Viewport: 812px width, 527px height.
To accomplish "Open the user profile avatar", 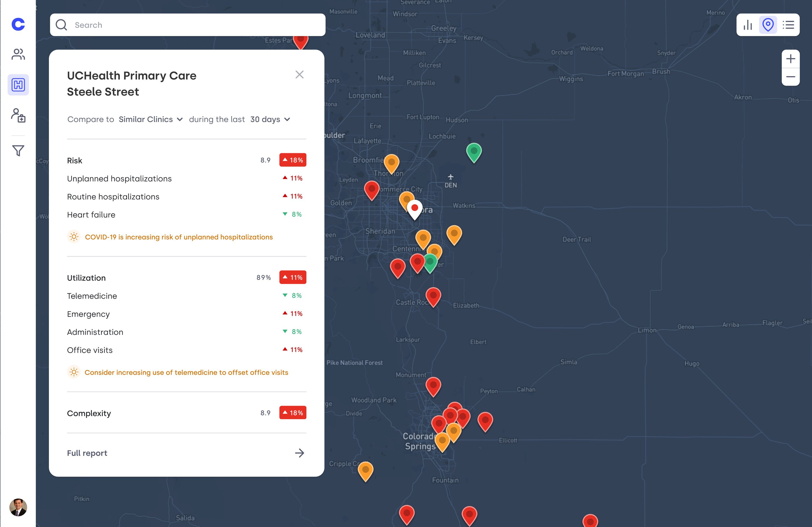I will [x=18, y=507].
